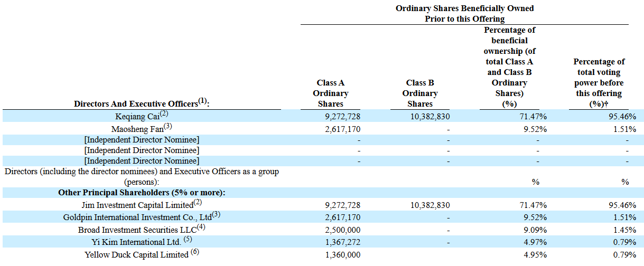Click the Percentage of total voting power header
644x266 pixels.
599,83
